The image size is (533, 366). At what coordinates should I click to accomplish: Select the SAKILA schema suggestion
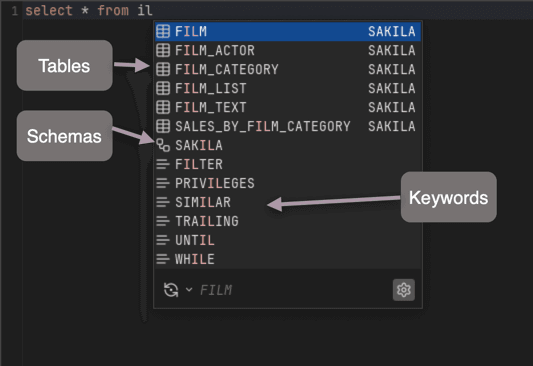click(288, 145)
